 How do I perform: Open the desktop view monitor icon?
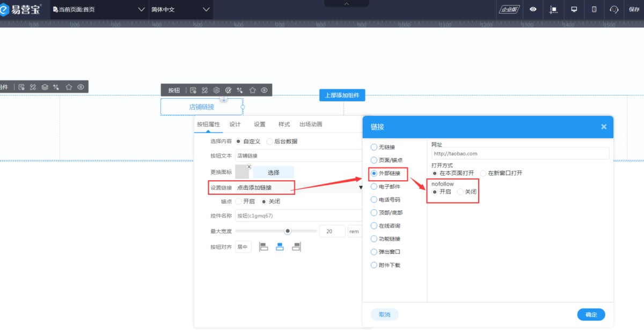pyautogui.click(x=574, y=9)
